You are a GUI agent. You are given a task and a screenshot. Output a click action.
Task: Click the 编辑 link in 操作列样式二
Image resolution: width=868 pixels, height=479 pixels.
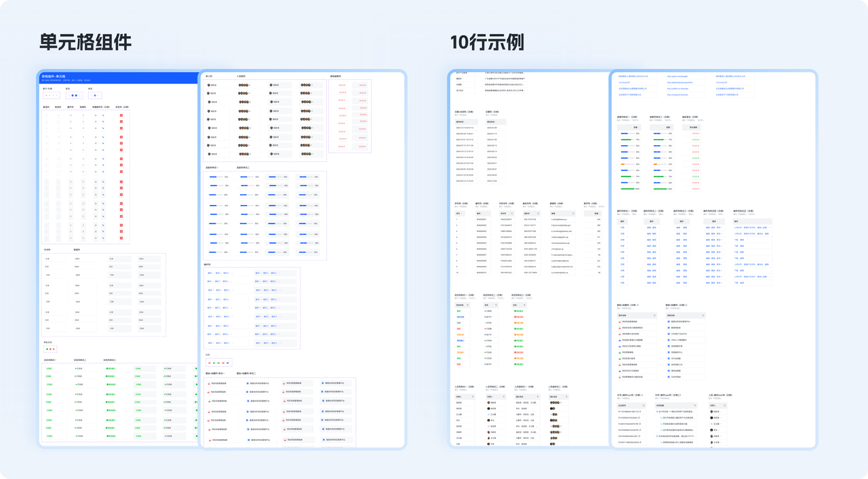pyautogui.click(x=648, y=227)
